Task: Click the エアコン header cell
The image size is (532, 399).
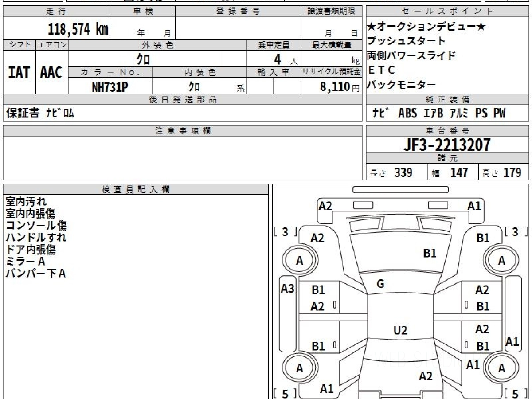Action: 52,45
